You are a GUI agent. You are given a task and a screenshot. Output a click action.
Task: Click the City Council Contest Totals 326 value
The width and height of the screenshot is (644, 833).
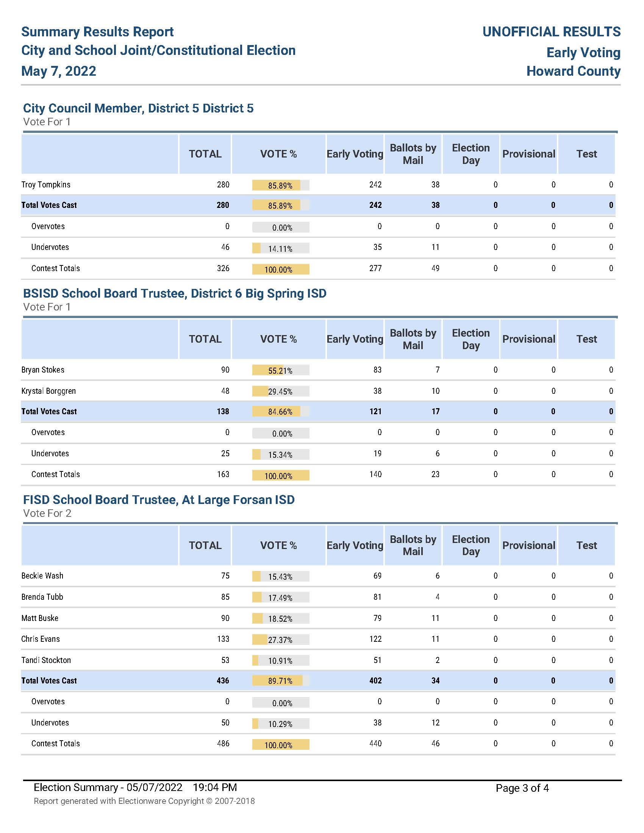pyautogui.click(x=223, y=268)
